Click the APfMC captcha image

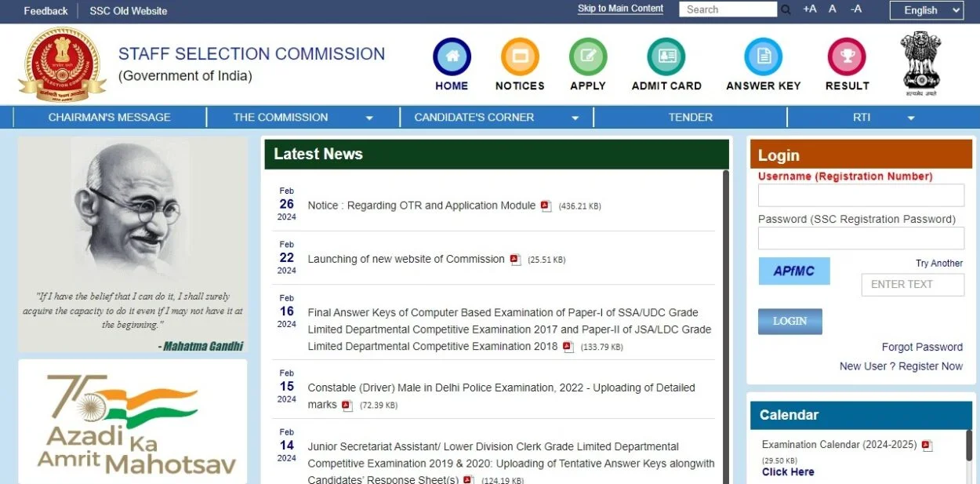coord(793,271)
